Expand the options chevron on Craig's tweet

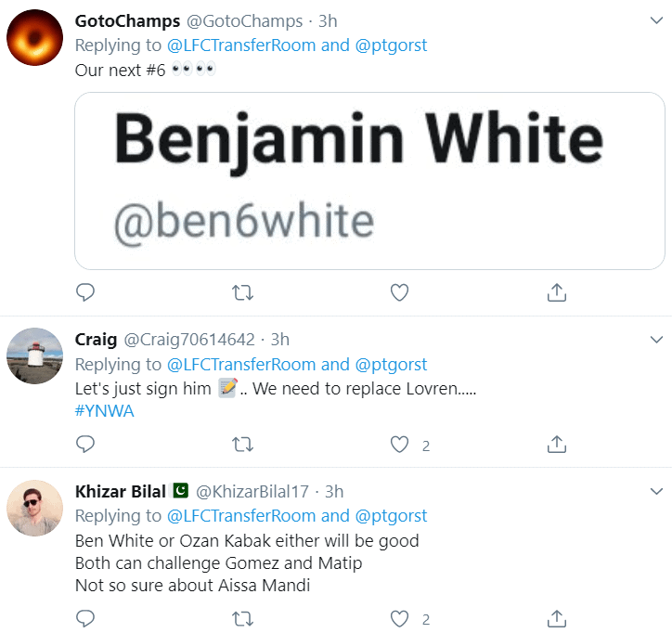tap(657, 339)
